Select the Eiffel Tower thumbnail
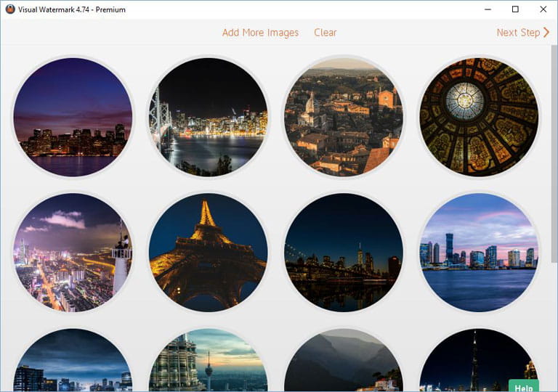Image resolution: width=558 pixels, height=392 pixels. tap(209, 253)
